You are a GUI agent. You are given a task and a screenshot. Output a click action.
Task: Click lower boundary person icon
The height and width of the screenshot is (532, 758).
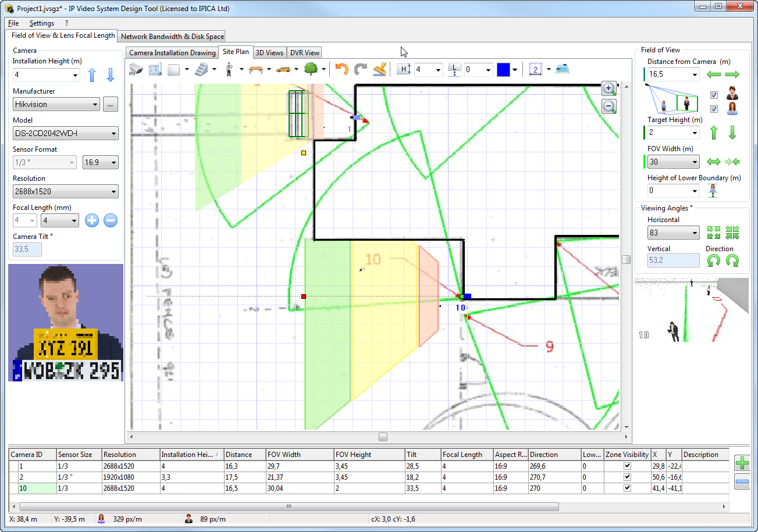pyautogui.click(x=714, y=190)
